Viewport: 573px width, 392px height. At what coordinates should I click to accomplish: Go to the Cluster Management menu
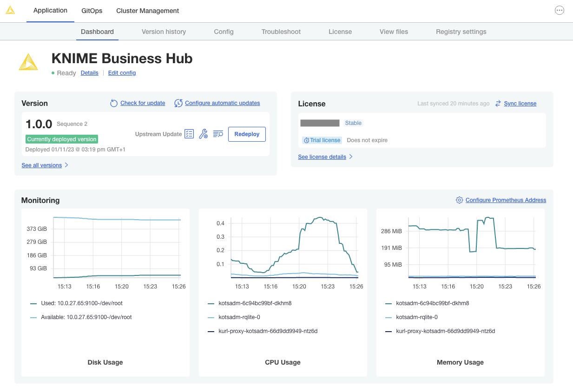coord(147,11)
